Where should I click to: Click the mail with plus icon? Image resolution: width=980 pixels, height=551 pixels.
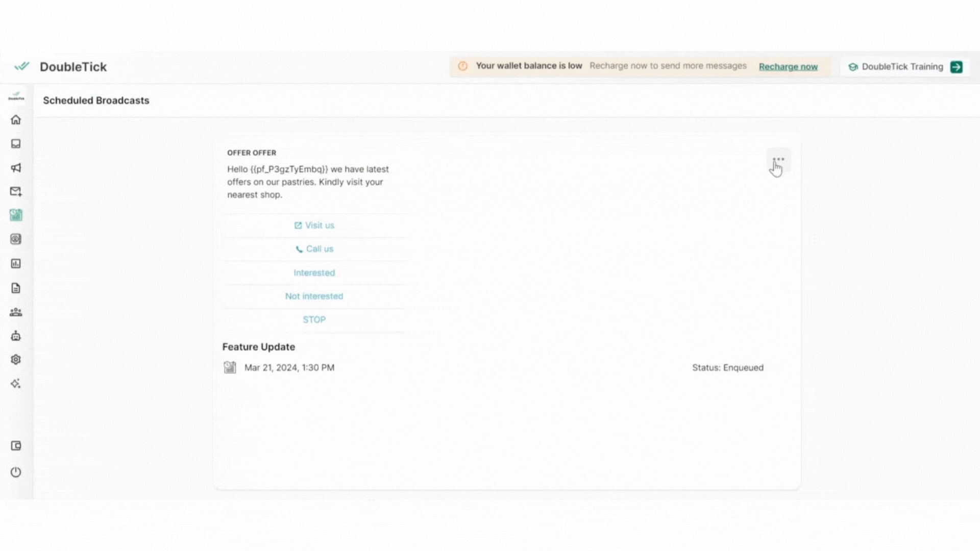tap(16, 191)
